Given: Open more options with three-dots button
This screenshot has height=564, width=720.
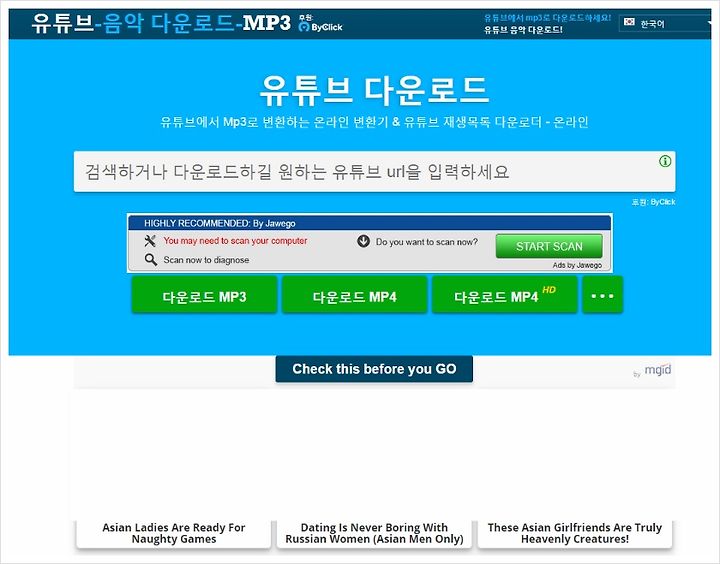Looking at the screenshot, I should coord(602,296).
